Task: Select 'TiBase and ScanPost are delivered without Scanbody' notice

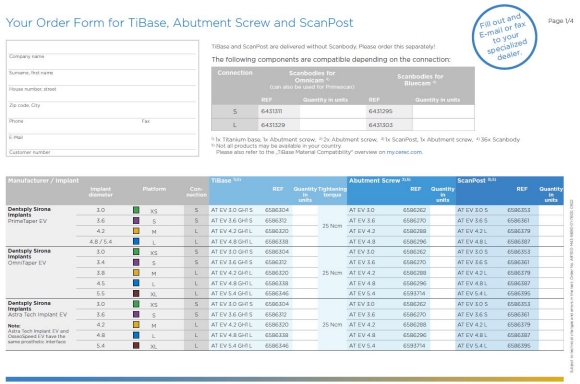Action: coord(323,47)
